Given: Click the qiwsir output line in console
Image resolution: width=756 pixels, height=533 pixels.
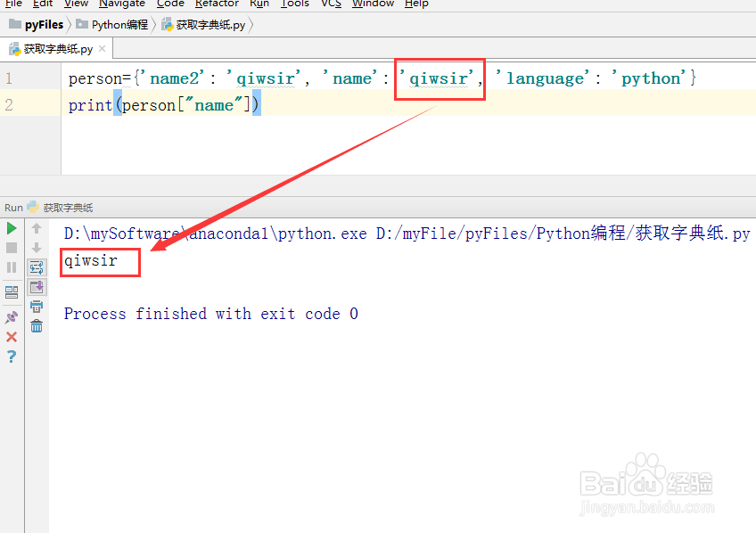Looking at the screenshot, I should [x=91, y=261].
